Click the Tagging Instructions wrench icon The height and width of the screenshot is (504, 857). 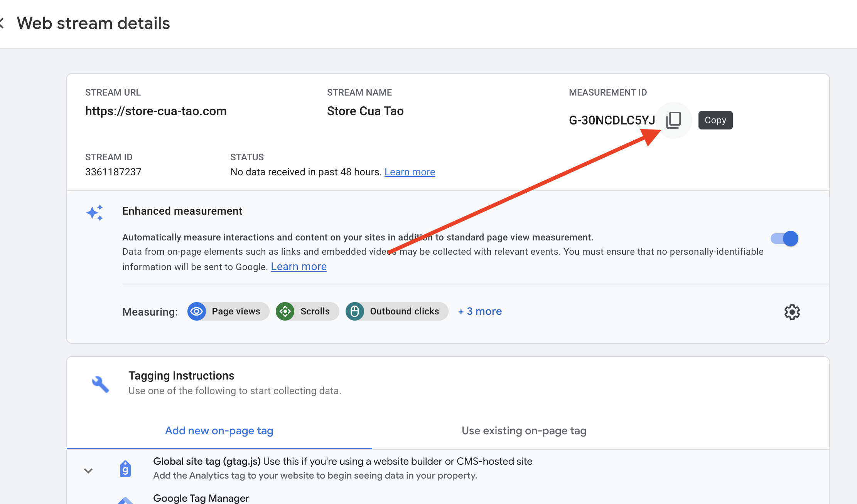tap(100, 384)
